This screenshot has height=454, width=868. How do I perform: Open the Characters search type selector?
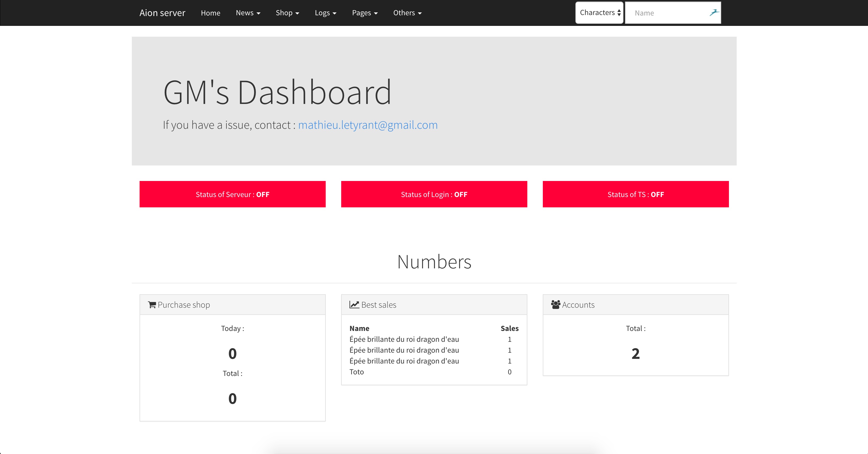(x=599, y=13)
